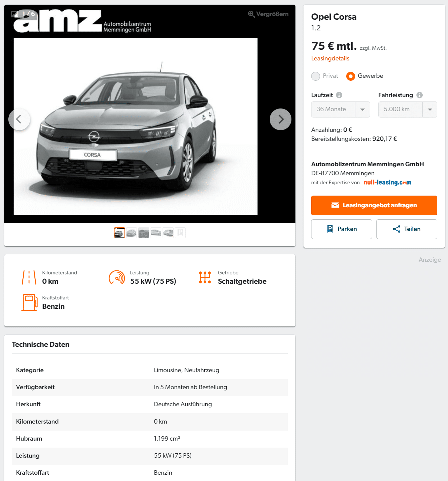This screenshot has width=448, height=481.
Task: Share the listing via Teilen
Action: click(407, 229)
